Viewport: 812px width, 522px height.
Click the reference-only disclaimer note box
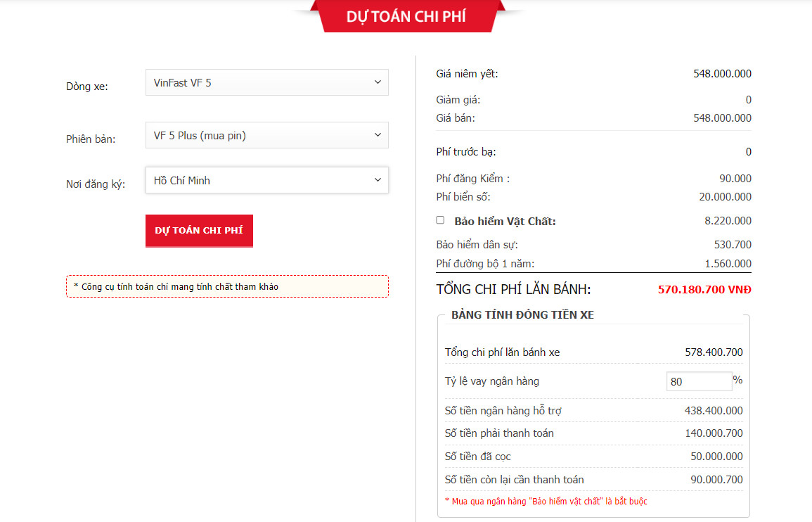coord(227,286)
